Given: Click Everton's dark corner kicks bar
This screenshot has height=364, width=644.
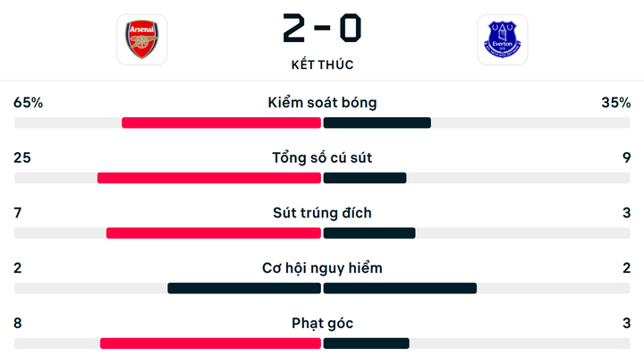Looking at the screenshot, I should click(x=367, y=343).
